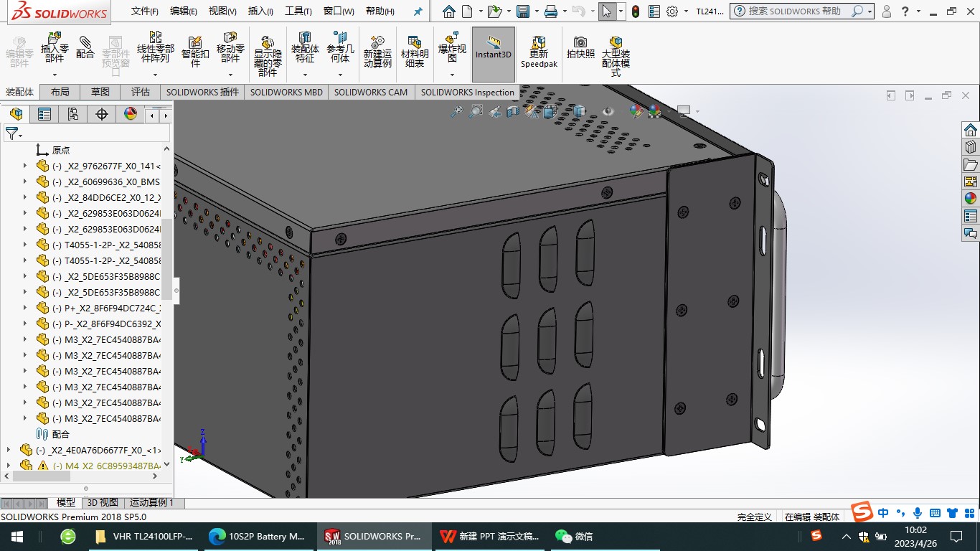Open the ConfigurationManager tab icon
This screenshot has width=980, height=551.
[73, 114]
